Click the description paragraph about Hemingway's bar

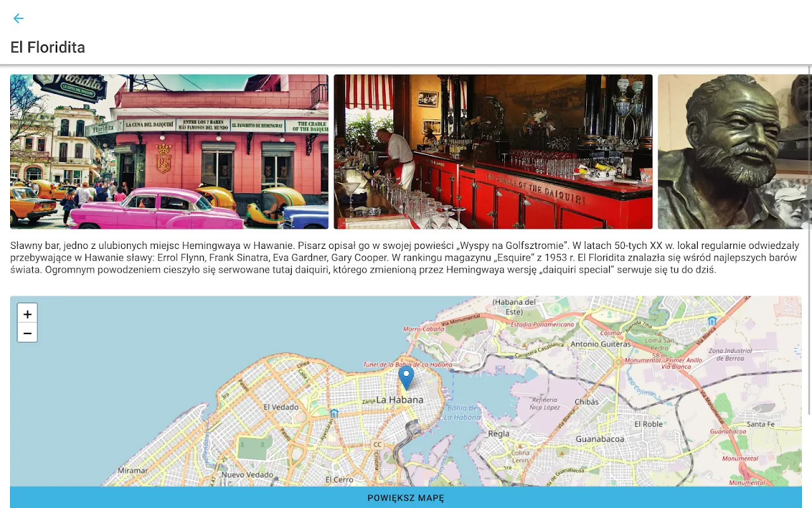pos(405,257)
